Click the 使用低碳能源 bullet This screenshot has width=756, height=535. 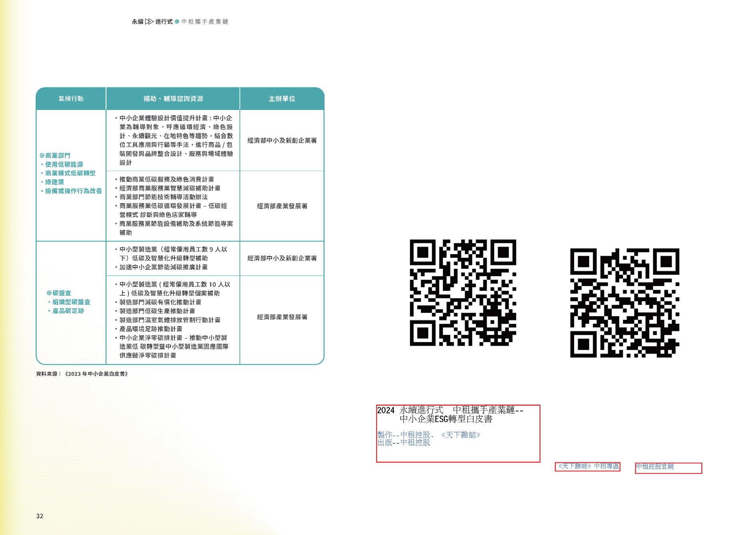tap(62, 164)
